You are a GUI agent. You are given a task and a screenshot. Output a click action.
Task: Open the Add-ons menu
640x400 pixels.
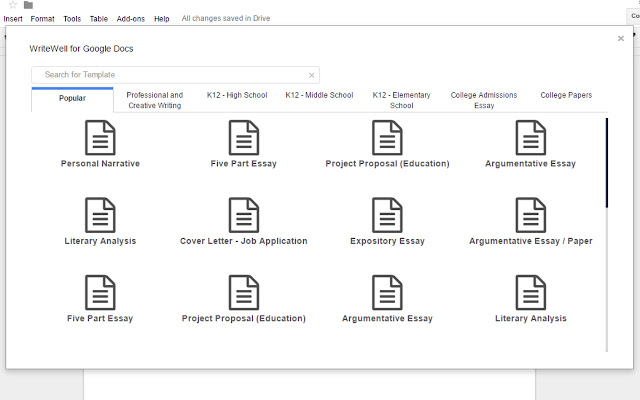click(x=131, y=19)
